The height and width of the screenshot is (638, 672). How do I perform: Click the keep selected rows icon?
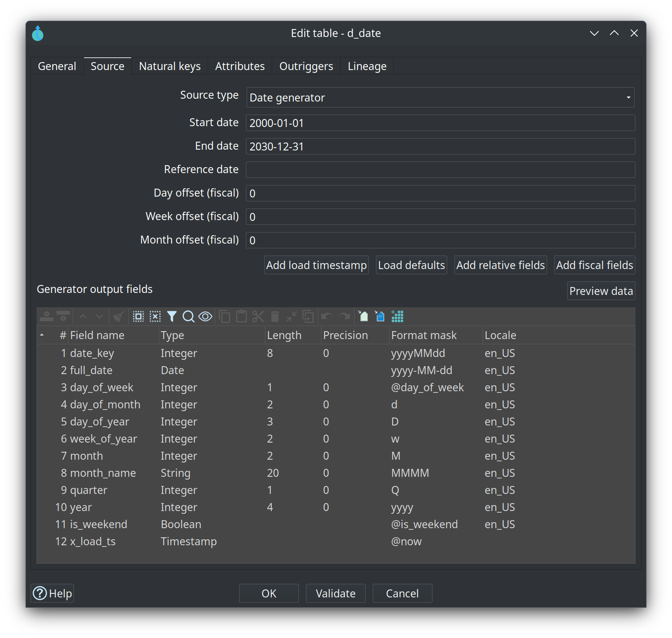point(291,316)
